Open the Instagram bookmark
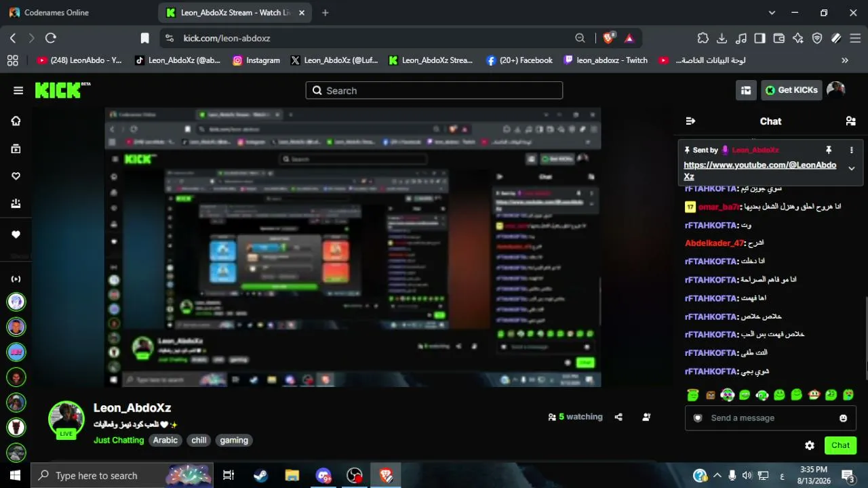The image size is (868, 488). [x=256, y=60]
